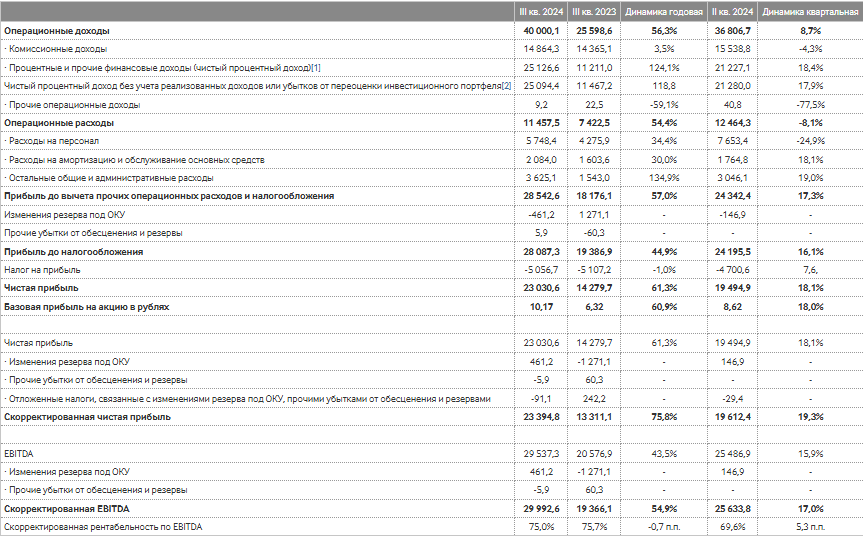Image resolution: width=863 pixels, height=537 pixels.
Task: Click 5,3 п.п. margin change value
Action: click(x=810, y=527)
